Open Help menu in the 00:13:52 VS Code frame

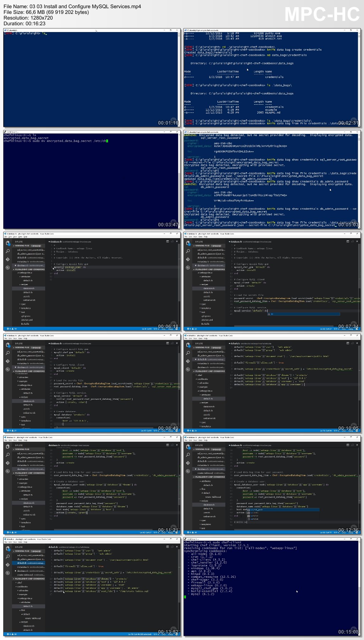tap(25, 542)
